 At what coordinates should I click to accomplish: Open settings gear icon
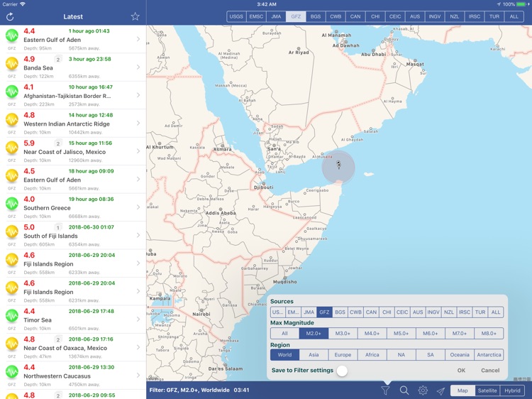point(423,390)
